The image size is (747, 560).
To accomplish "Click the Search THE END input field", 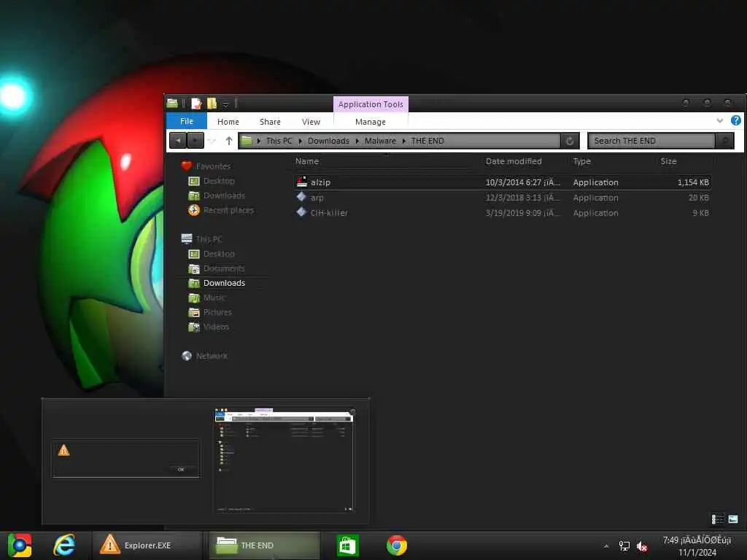I will pyautogui.click(x=651, y=141).
